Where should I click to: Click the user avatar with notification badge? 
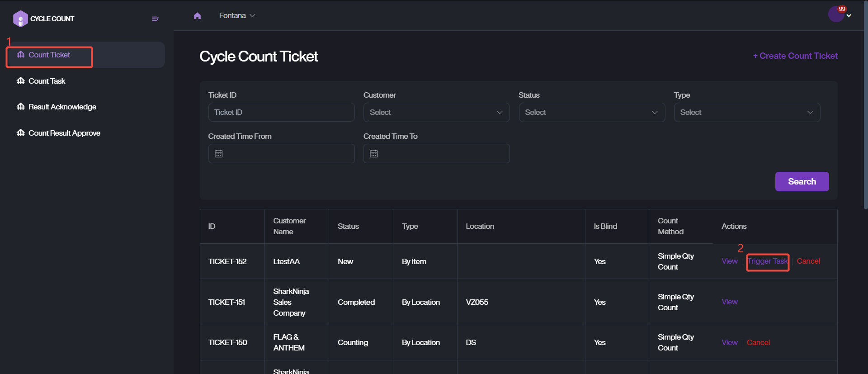(836, 14)
